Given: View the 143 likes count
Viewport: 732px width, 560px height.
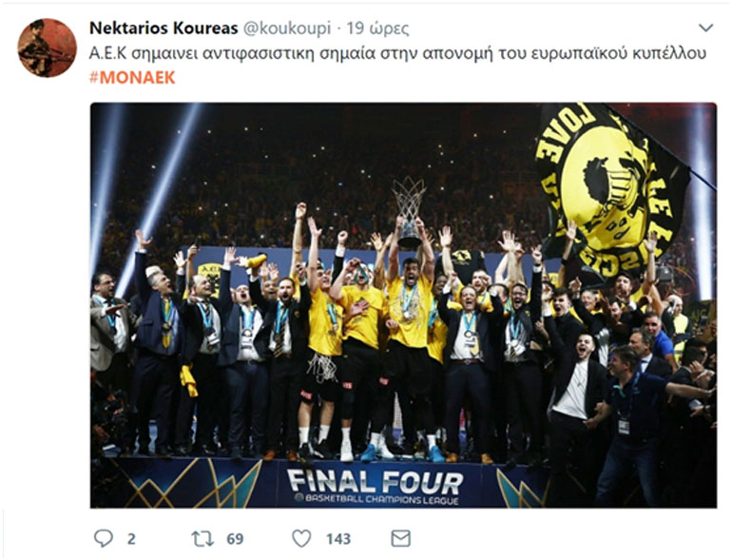Looking at the screenshot, I should 338,539.
